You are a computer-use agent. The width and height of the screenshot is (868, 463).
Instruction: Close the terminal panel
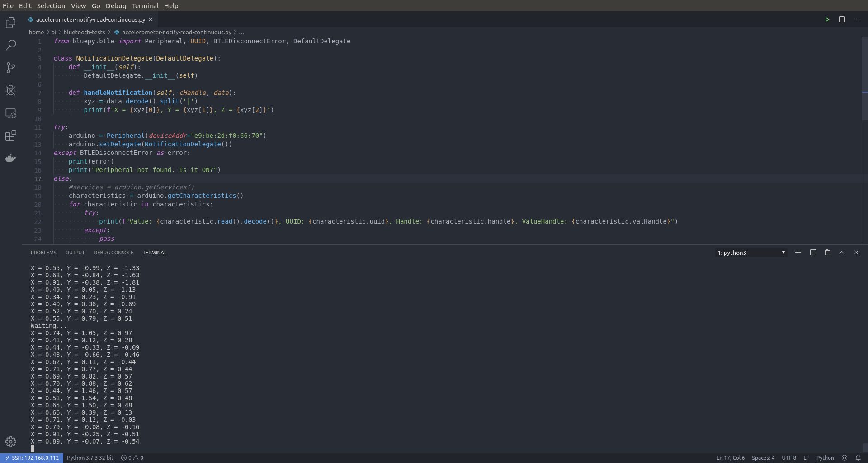click(x=856, y=253)
